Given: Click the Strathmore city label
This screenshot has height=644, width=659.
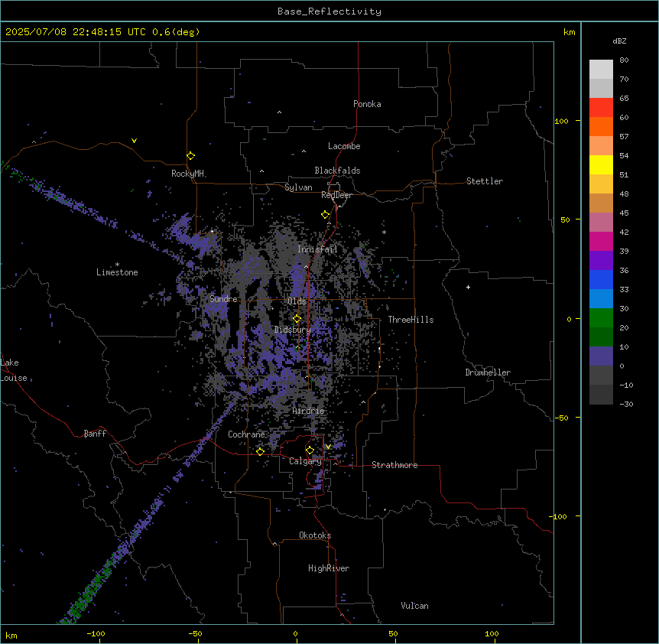Looking at the screenshot, I should pos(394,465).
